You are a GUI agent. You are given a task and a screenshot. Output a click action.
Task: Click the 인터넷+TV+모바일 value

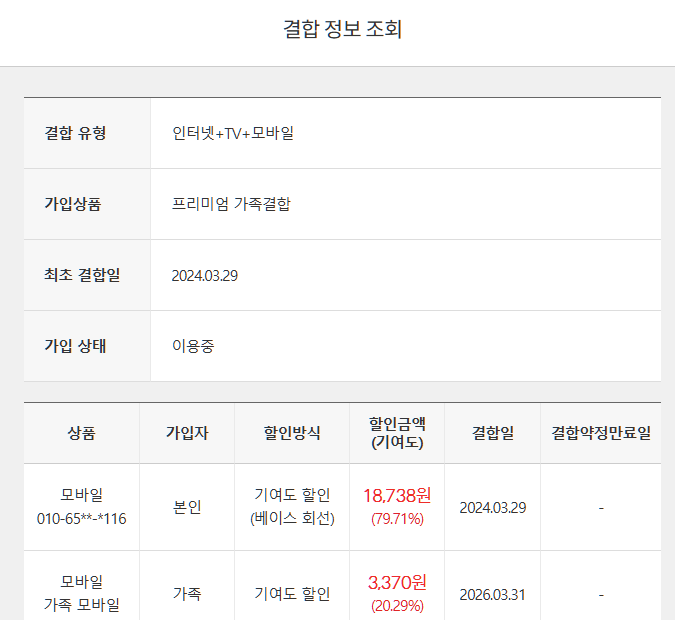[x=233, y=133]
